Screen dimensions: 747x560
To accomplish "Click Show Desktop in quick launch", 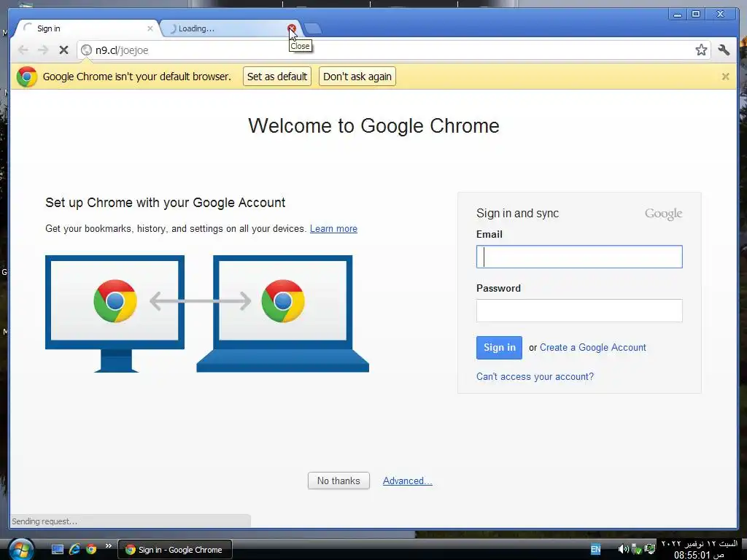I will [x=58, y=550].
